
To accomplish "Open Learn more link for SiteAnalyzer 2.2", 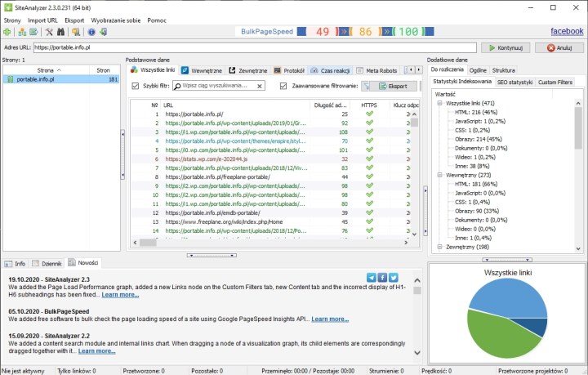I will pos(96,351).
